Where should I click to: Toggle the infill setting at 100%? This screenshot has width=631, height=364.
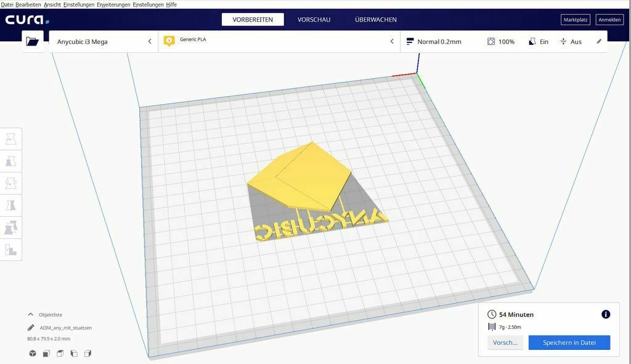tap(500, 41)
